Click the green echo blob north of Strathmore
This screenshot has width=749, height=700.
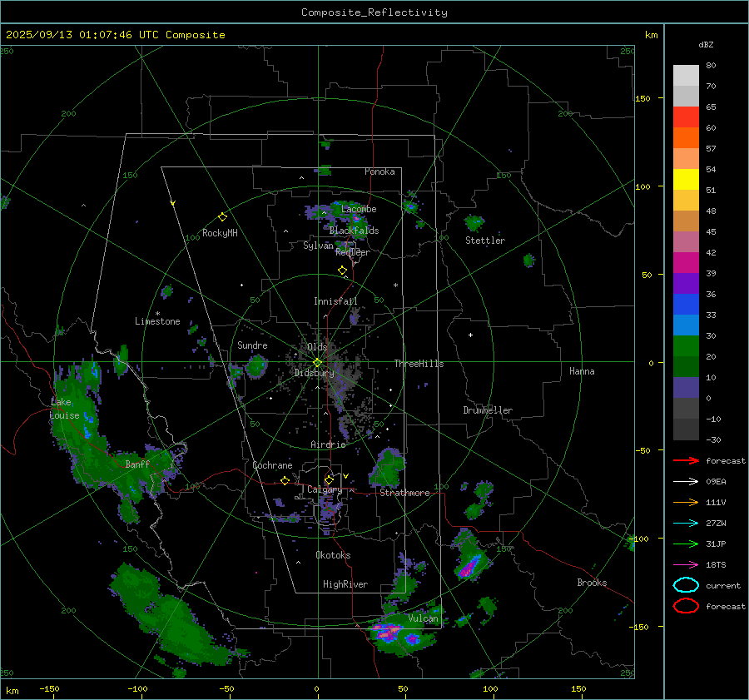point(388,467)
